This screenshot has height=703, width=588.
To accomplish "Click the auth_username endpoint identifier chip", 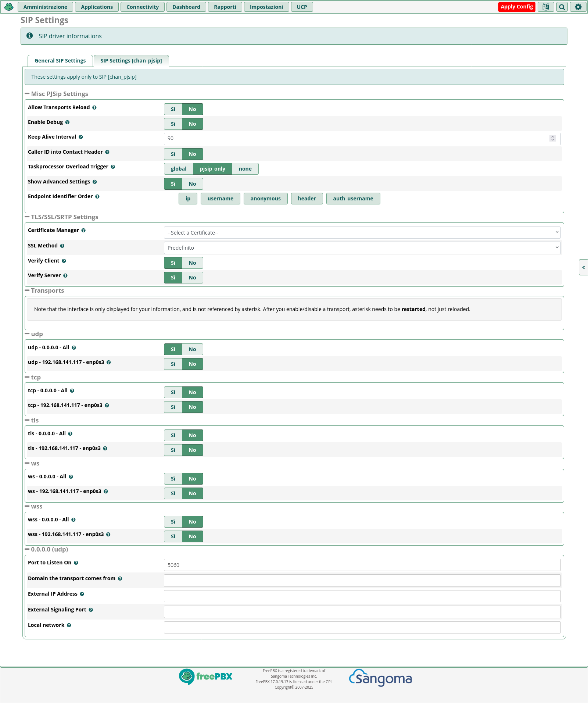I will click(x=353, y=199).
